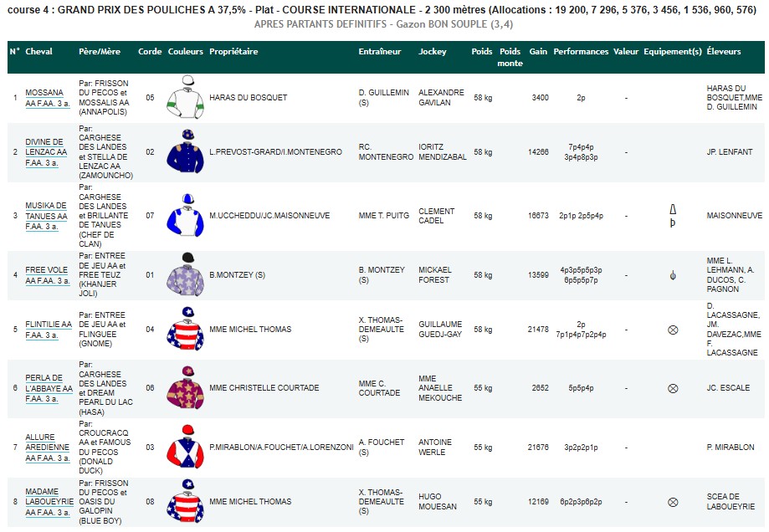The image size is (769, 532).
Task: Open the DIVINE DE LENZAC AA link
Action: pos(46,146)
